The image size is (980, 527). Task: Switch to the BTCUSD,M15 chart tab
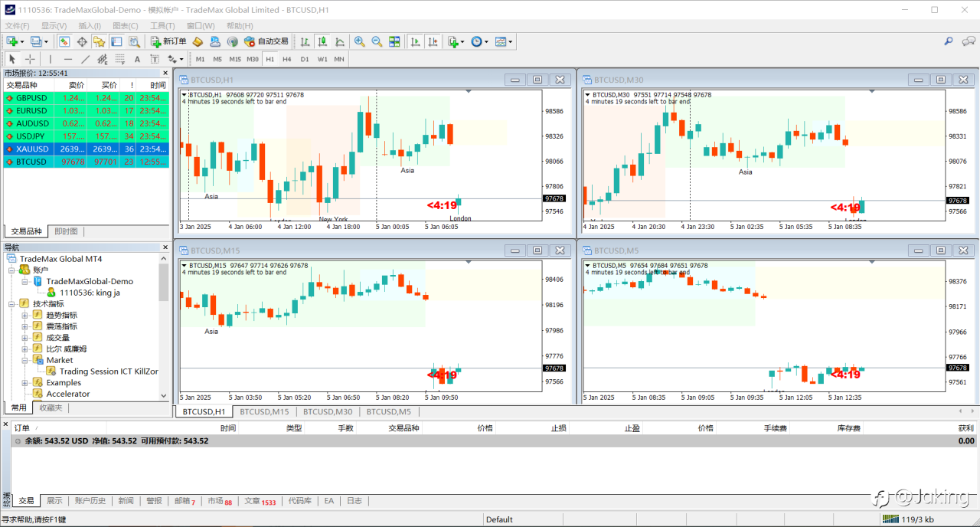[264, 411]
